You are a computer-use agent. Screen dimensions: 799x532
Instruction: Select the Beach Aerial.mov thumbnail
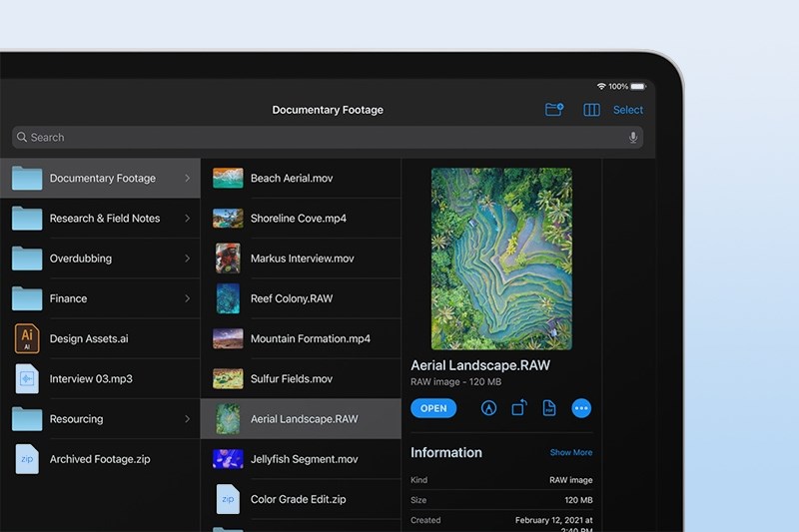point(228,179)
